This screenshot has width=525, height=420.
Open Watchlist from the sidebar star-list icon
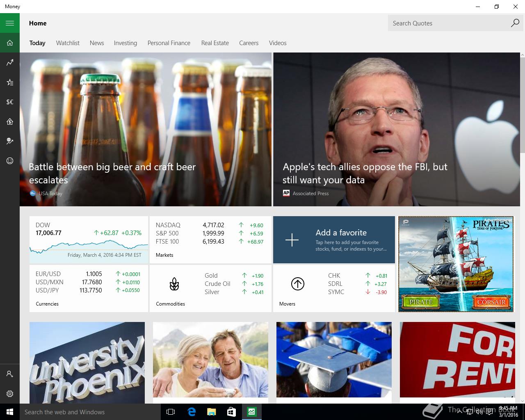click(x=10, y=82)
